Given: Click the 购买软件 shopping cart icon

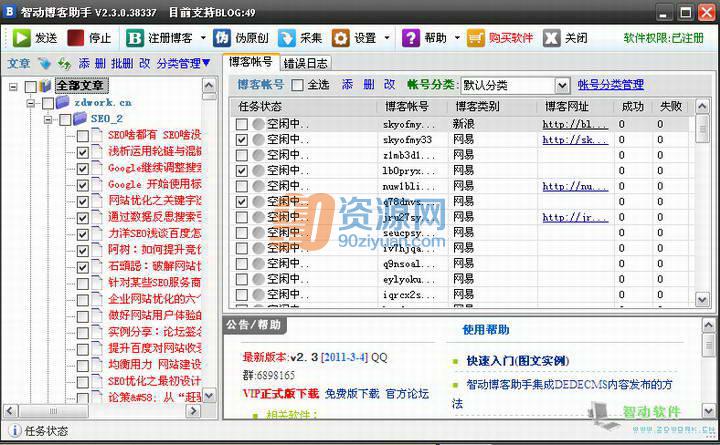Looking at the screenshot, I should 476,38.
